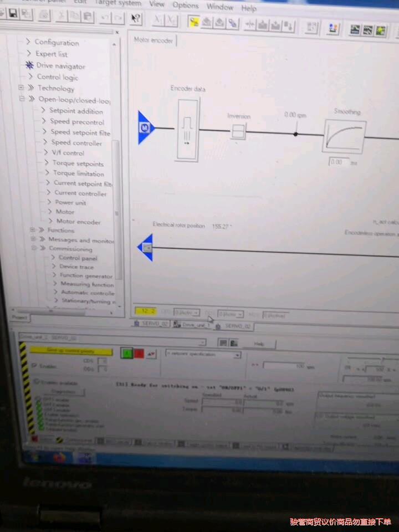Open the DDS dropdown below the diagram

click(231, 314)
